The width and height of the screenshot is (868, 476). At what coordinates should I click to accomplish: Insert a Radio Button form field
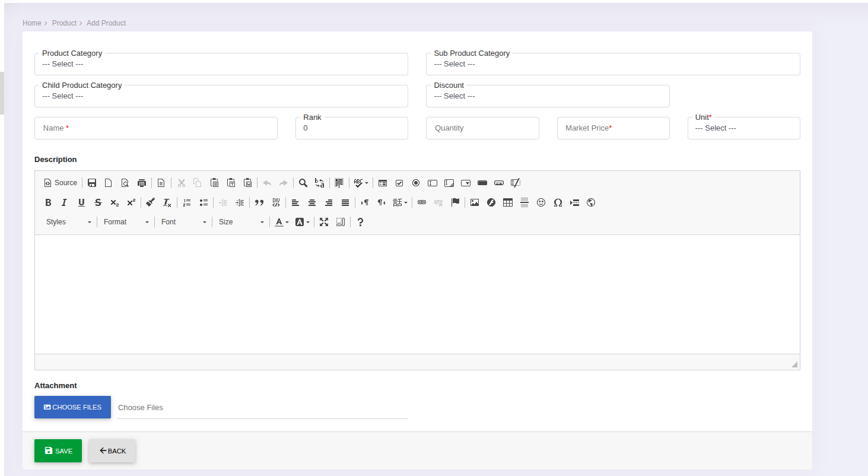[416, 183]
